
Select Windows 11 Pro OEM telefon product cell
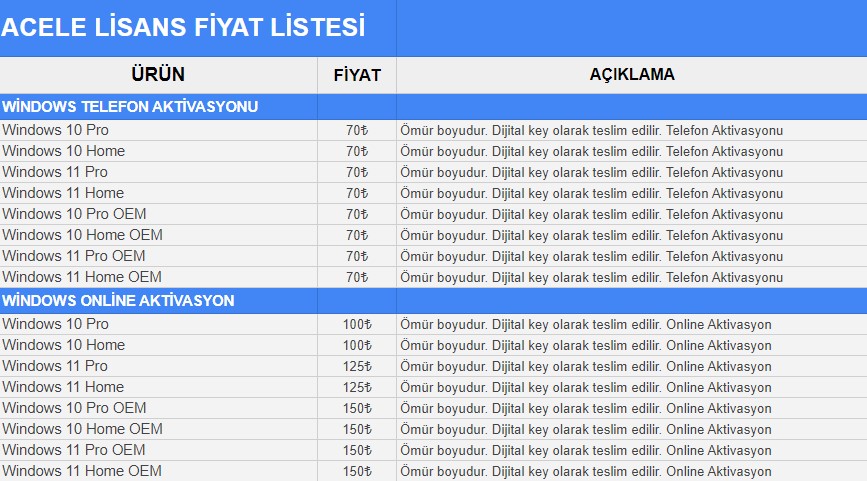pyautogui.click(x=159, y=256)
